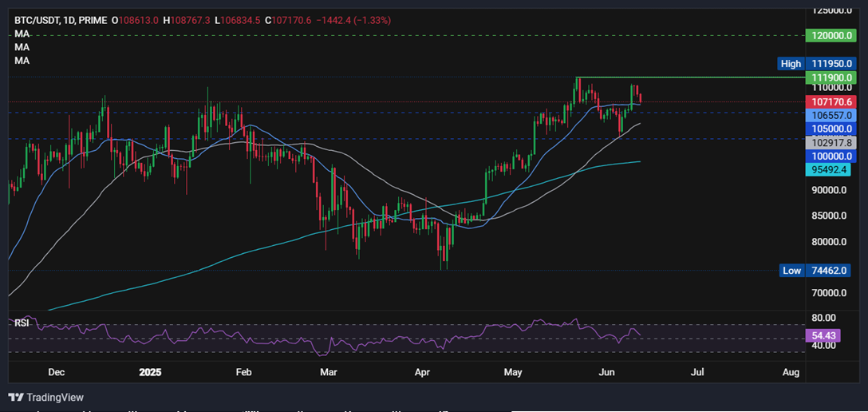Screen dimensions: 868x412
Task: Click the Mar label on time axis
Action: pos(330,373)
